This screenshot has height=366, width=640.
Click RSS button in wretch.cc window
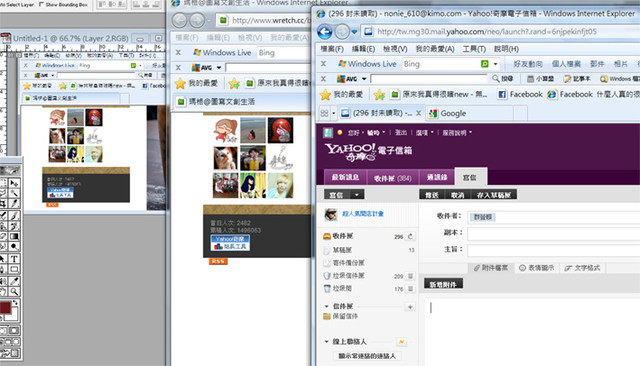[218, 261]
